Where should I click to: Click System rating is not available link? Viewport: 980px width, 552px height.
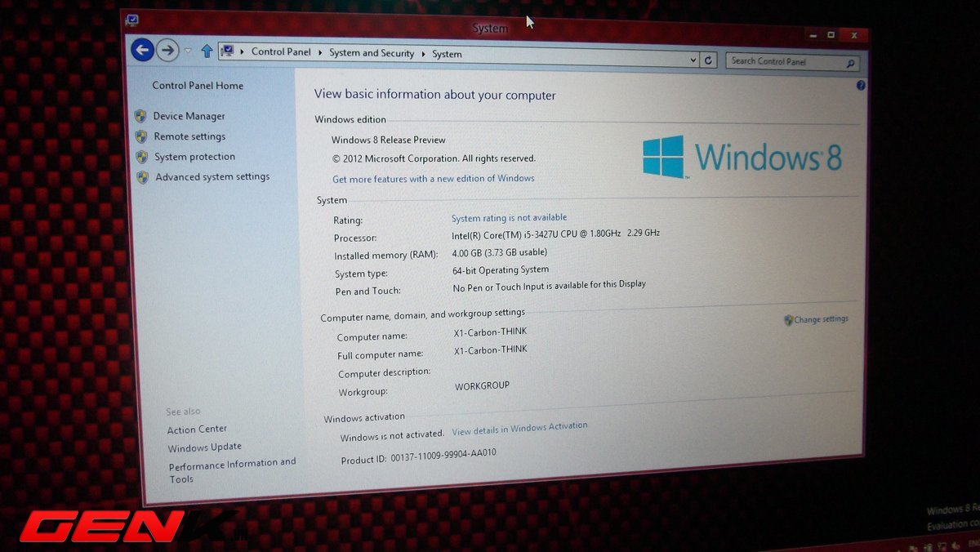pos(509,218)
